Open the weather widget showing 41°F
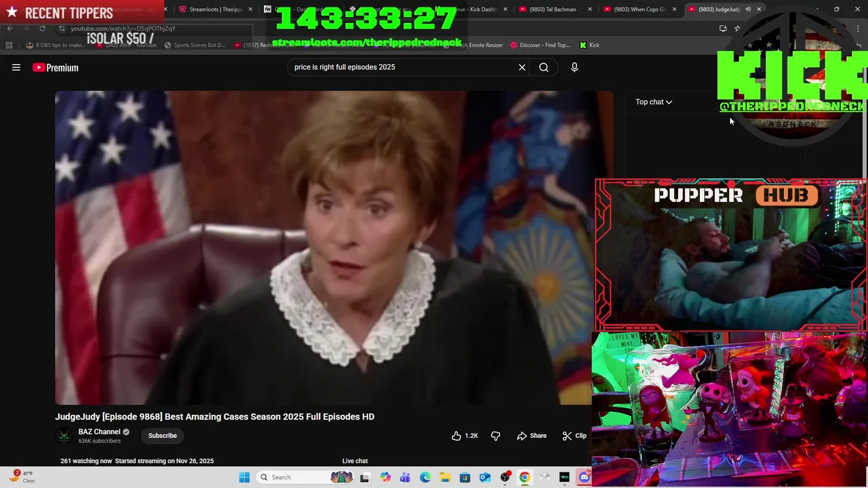Viewport: 868px width, 488px height. click(x=22, y=477)
